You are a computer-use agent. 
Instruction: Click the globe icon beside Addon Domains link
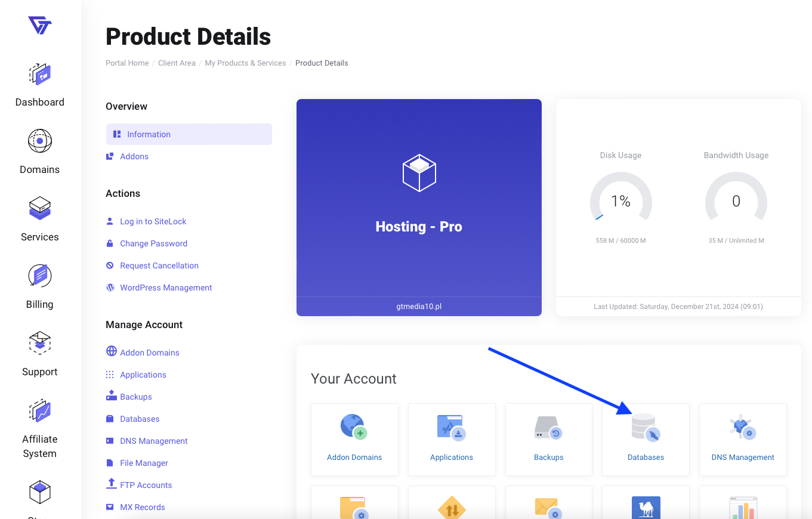click(x=111, y=351)
